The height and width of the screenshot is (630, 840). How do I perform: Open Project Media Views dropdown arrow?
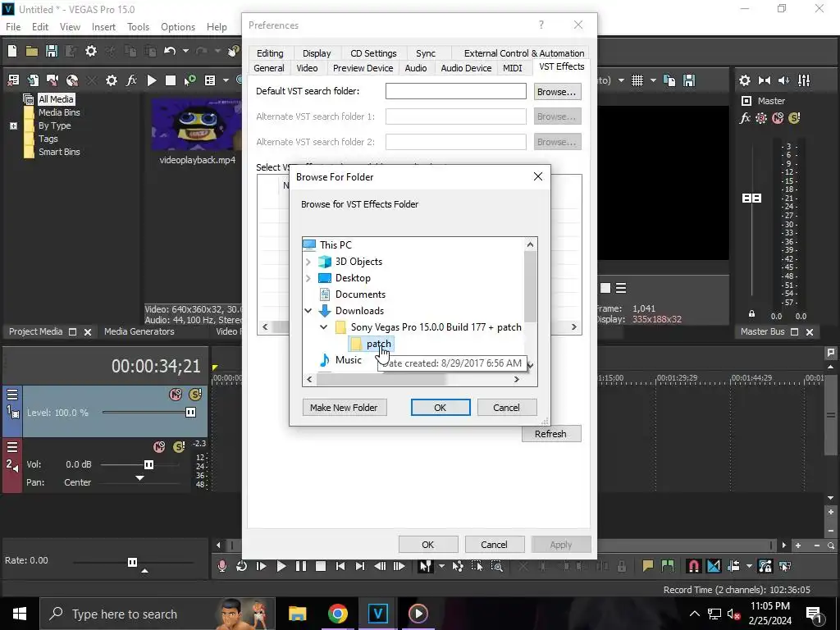coord(226,80)
